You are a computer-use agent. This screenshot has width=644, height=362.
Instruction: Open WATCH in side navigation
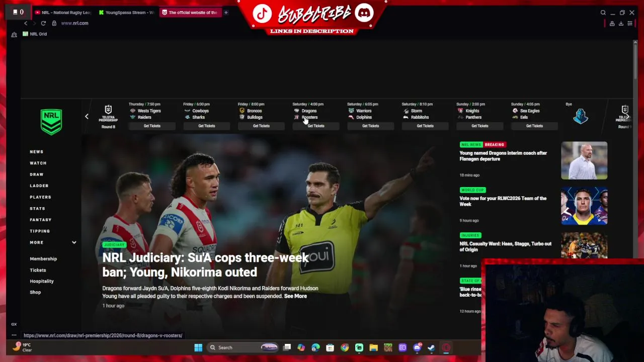38,163
